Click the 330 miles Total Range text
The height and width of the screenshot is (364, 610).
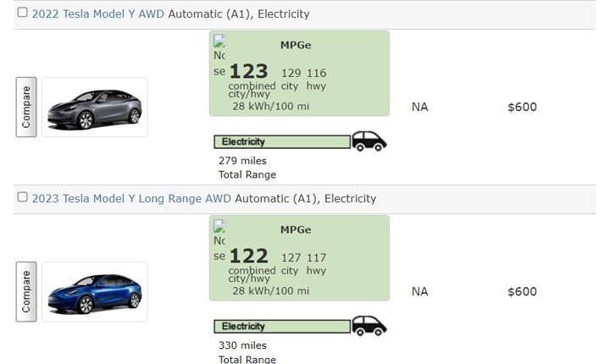(x=247, y=352)
